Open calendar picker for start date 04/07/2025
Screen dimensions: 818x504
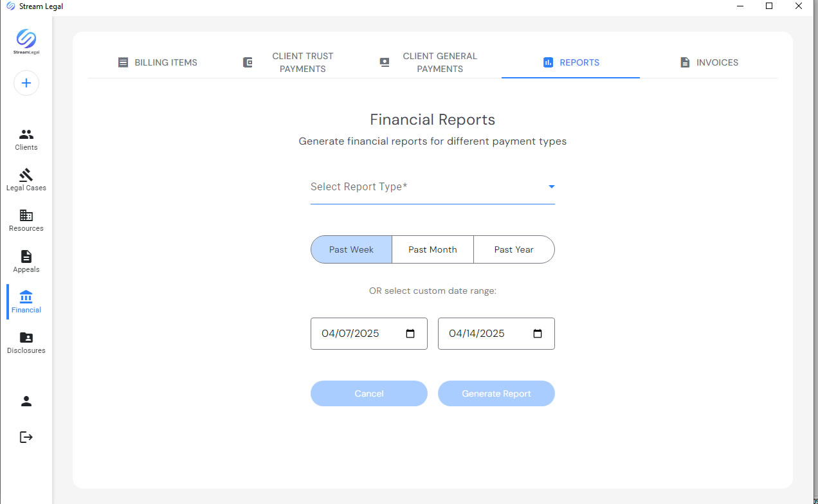[411, 334]
